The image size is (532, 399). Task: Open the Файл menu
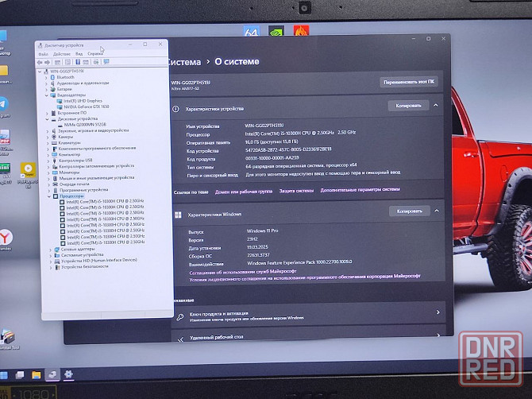[x=43, y=54]
